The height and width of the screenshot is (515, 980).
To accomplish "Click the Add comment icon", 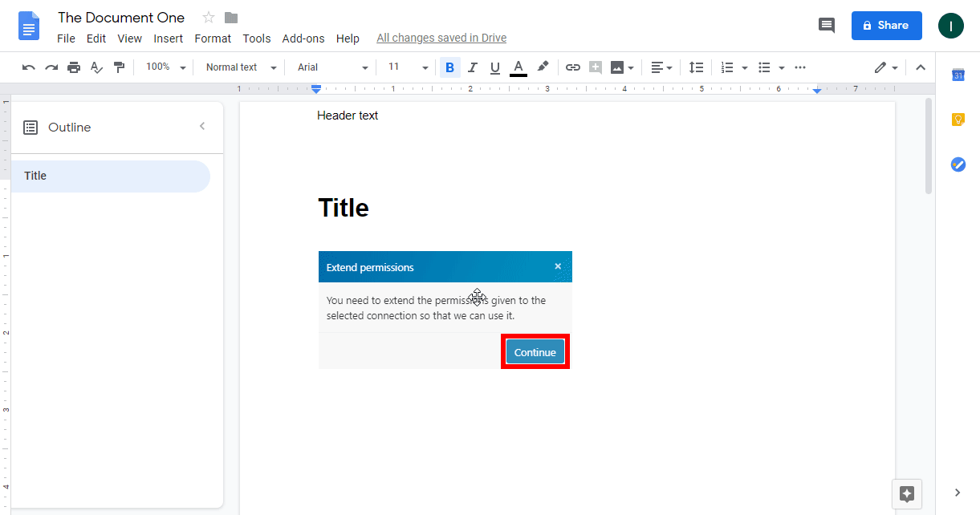I will coord(595,67).
